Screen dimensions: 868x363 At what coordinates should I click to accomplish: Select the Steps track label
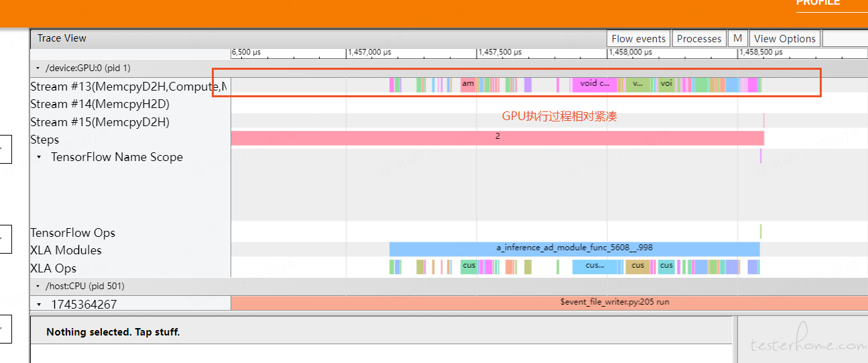point(45,140)
